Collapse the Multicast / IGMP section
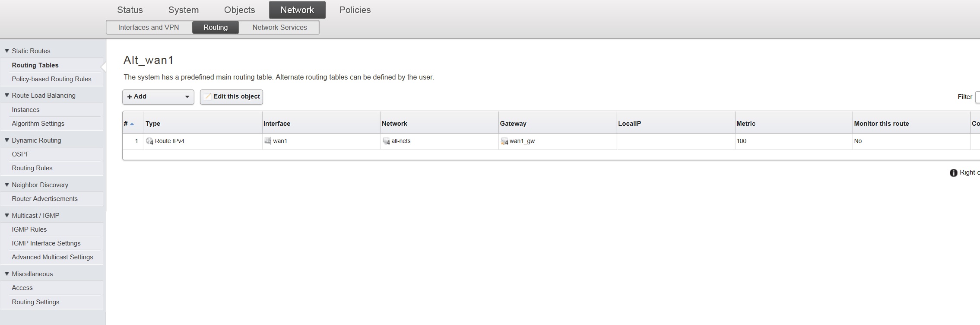 pyautogui.click(x=7, y=216)
